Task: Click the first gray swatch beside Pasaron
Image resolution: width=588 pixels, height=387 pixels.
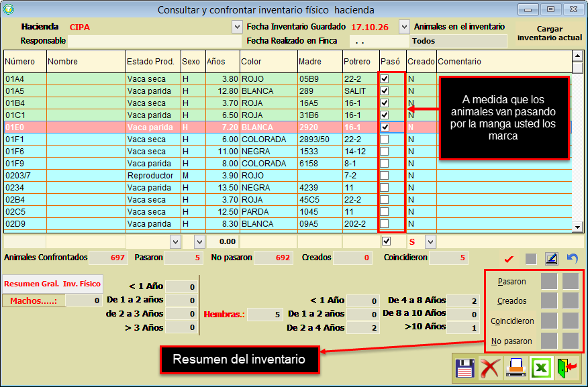Action: pos(549,282)
